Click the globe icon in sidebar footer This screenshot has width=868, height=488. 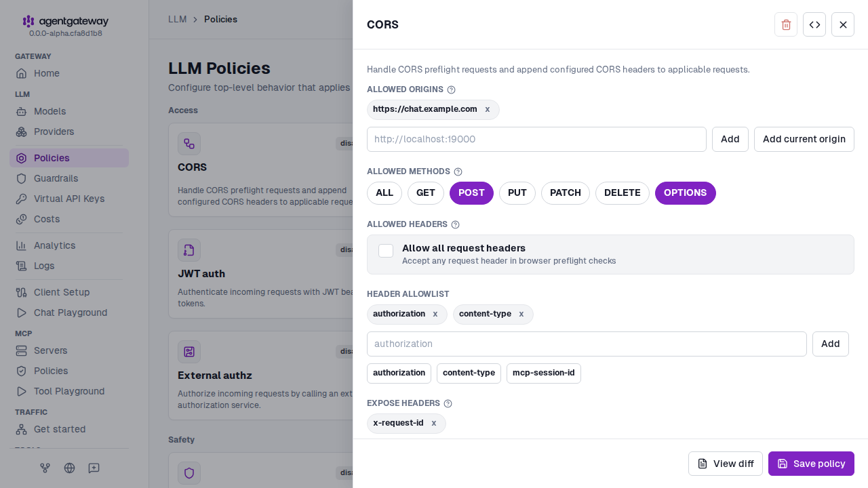click(69, 468)
